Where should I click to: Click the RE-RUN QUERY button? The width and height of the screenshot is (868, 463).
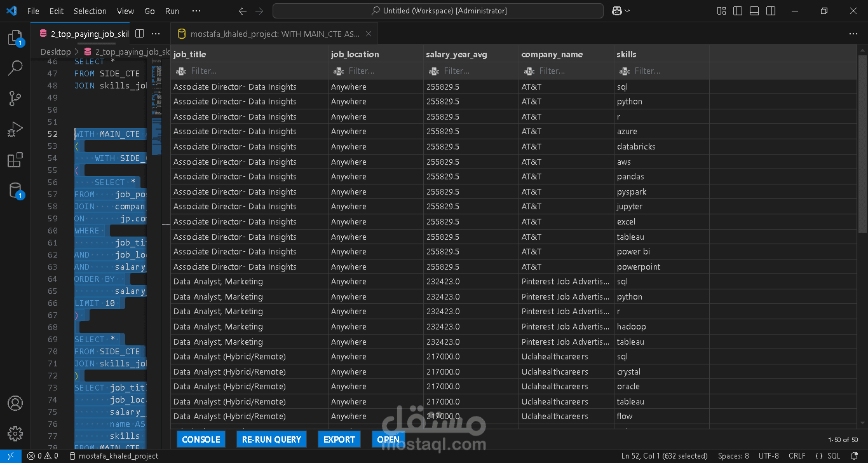tap(271, 439)
